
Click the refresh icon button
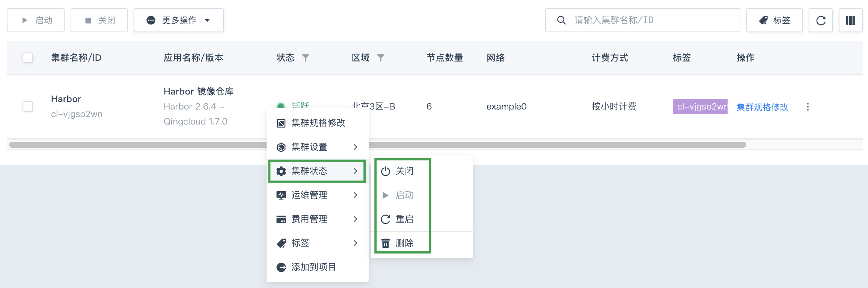tap(821, 20)
